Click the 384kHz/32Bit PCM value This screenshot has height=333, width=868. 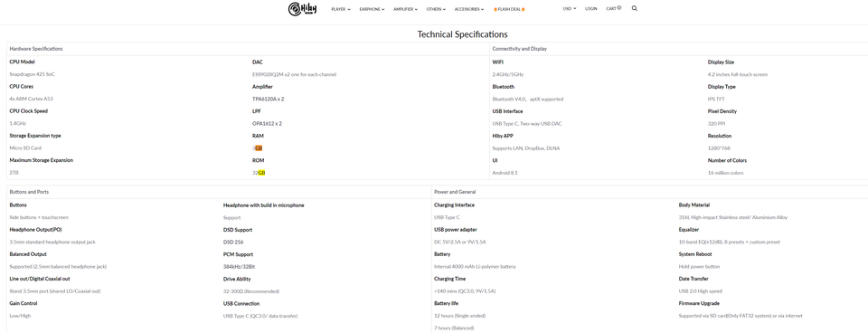[x=239, y=267]
